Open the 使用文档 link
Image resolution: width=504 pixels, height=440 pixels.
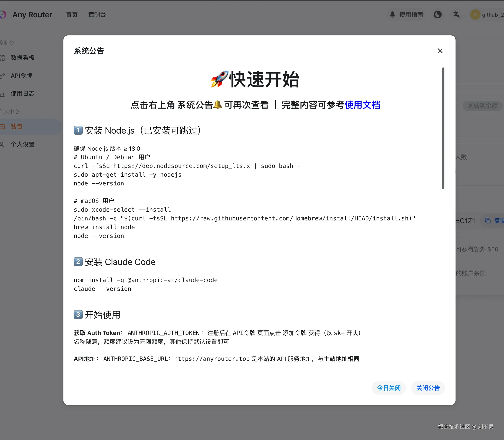362,105
